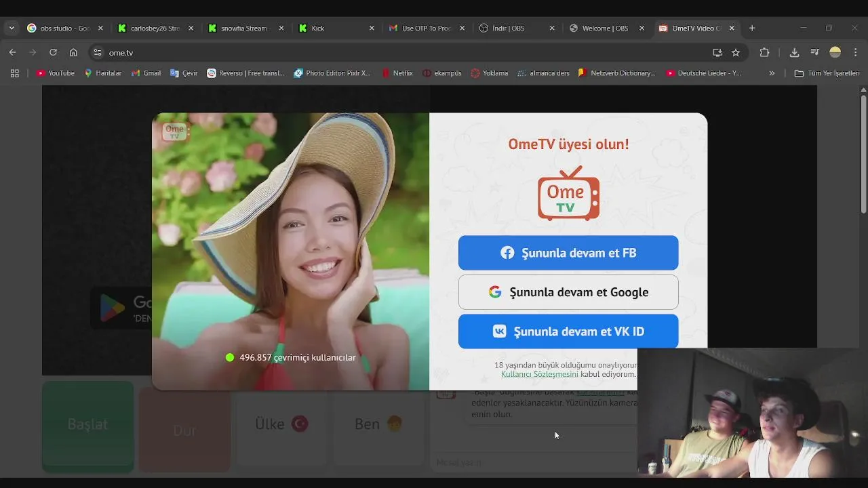Continue with Google login button
Viewport: 868px width, 488px height.
click(568, 292)
